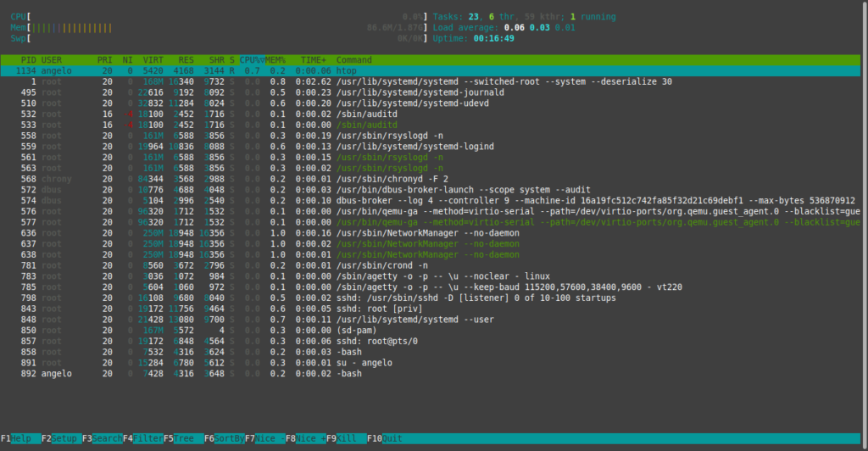Select the htop process row
The height and width of the screenshot is (451, 868).
tap(430, 71)
